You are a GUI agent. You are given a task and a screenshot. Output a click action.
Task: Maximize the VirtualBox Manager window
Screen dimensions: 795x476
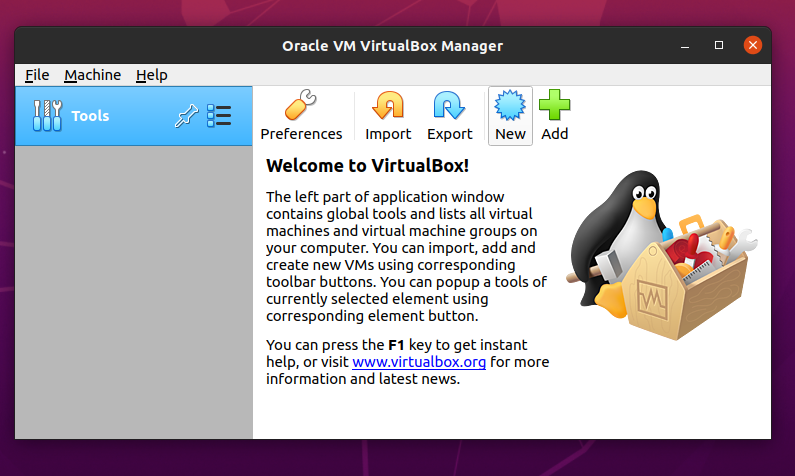[718, 46]
